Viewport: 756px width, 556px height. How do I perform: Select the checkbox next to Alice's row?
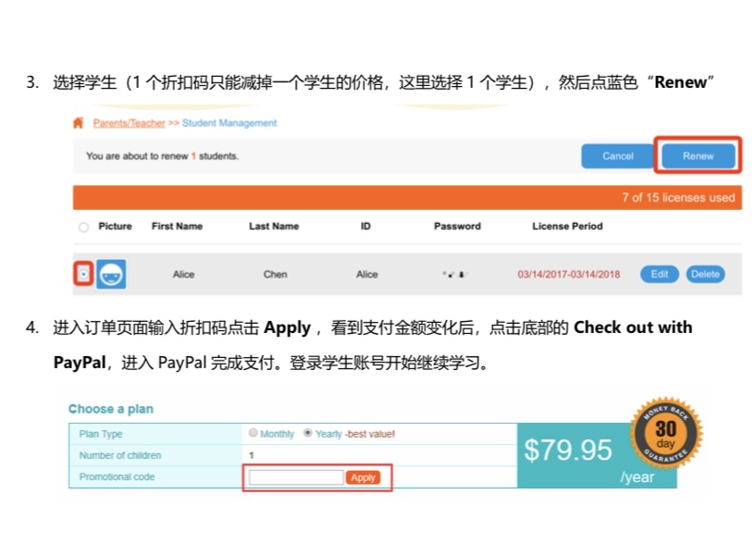[84, 275]
